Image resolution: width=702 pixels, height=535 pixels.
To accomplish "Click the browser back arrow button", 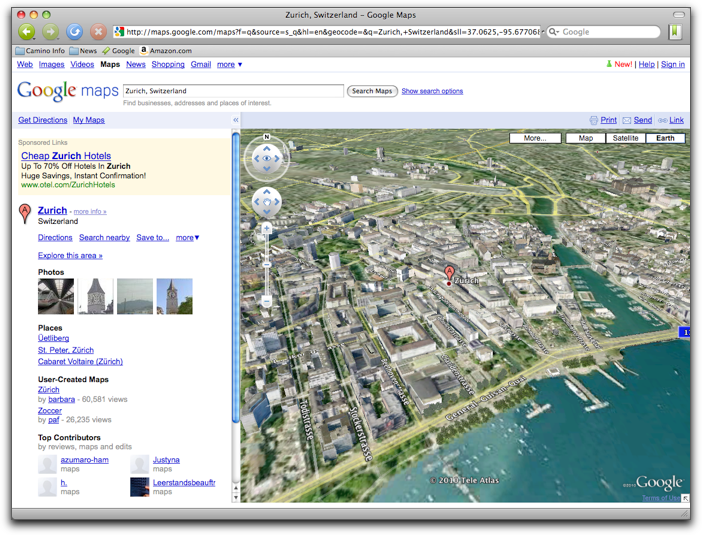I will (27, 32).
